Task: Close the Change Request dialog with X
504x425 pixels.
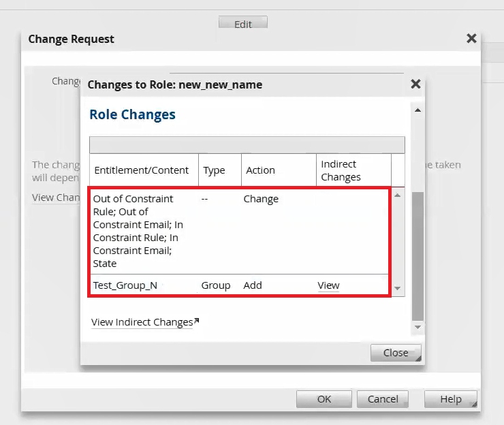Action: (471, 39)
